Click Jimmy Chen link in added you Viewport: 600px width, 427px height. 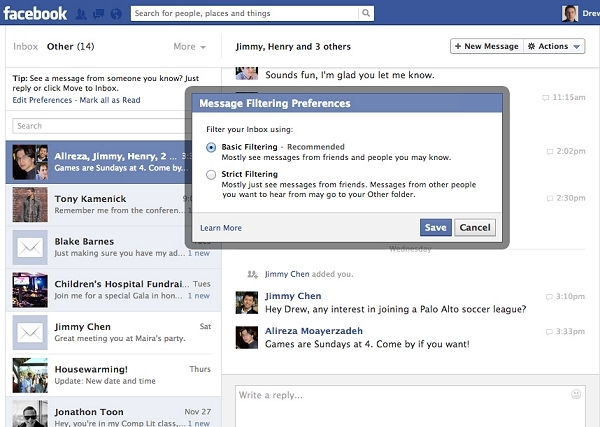pyautogui.click(x=287, y=274)
